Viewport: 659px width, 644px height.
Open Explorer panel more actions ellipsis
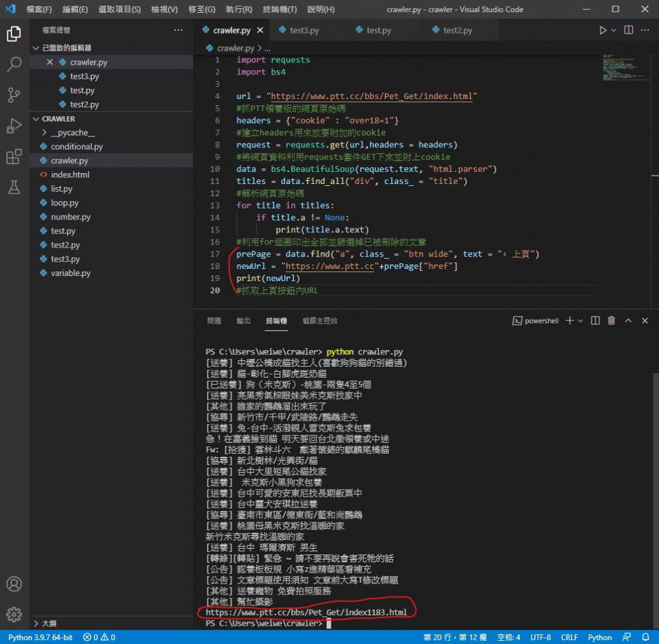point(178,30)
